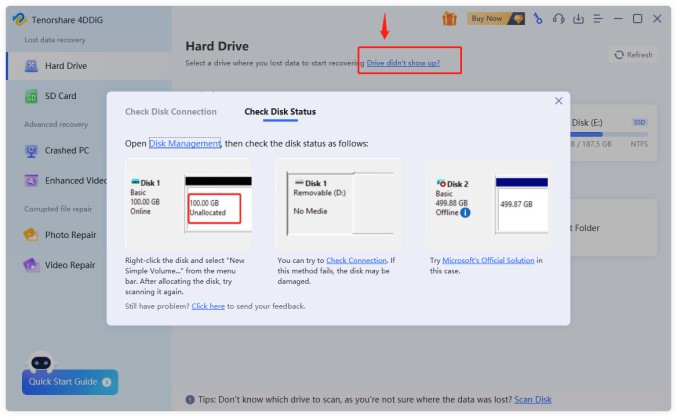Open the key registration icon
This screenshot has width=677, height=418.
538,19
